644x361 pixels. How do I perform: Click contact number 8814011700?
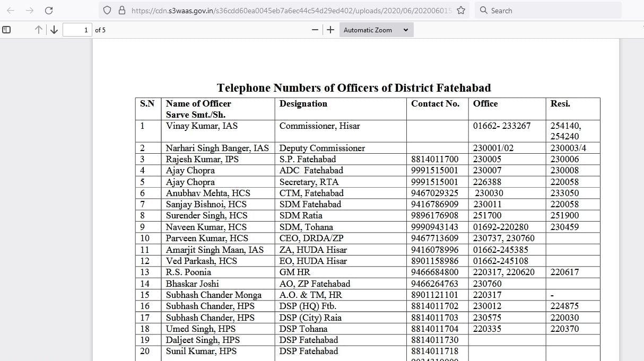pyautogui.click(x=435, y=159)
